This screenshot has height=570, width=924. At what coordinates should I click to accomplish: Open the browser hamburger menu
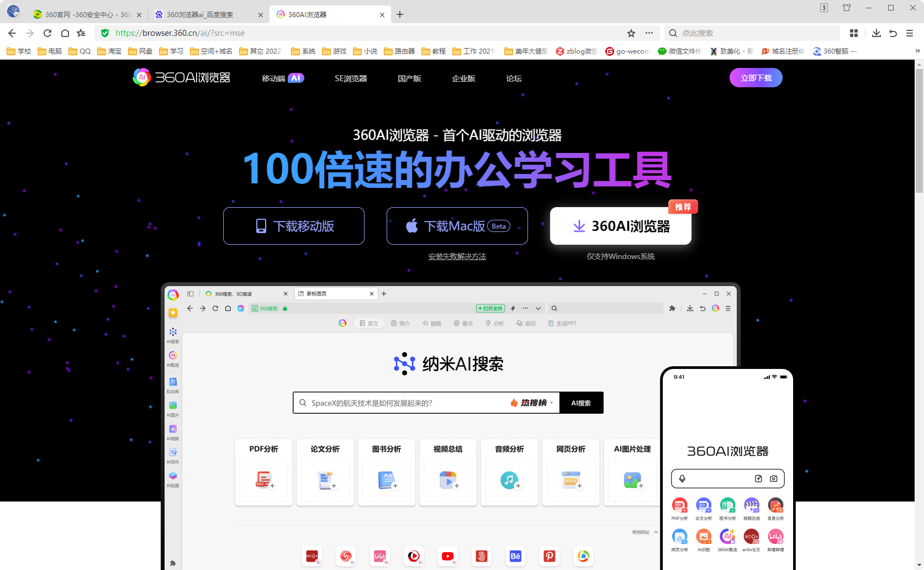(x=910, y=33)
